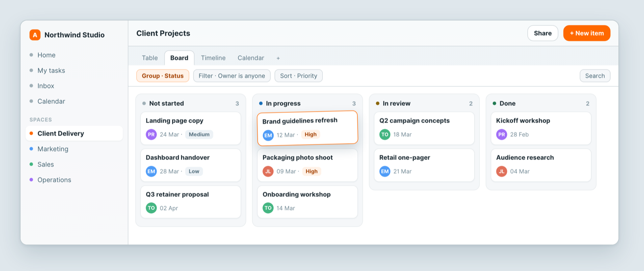Open Inbox in the sidebar
Viewport: 644px width, 271px height.
74,86
